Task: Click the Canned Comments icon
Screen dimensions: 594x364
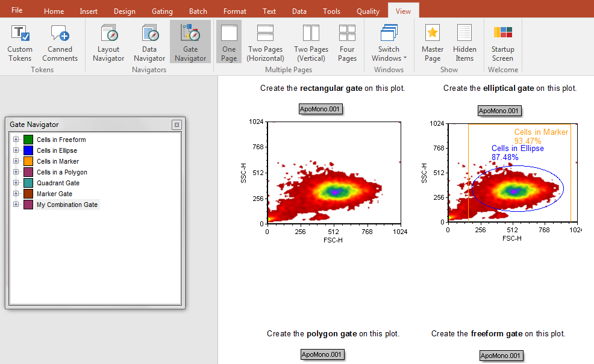Action: 60,43
